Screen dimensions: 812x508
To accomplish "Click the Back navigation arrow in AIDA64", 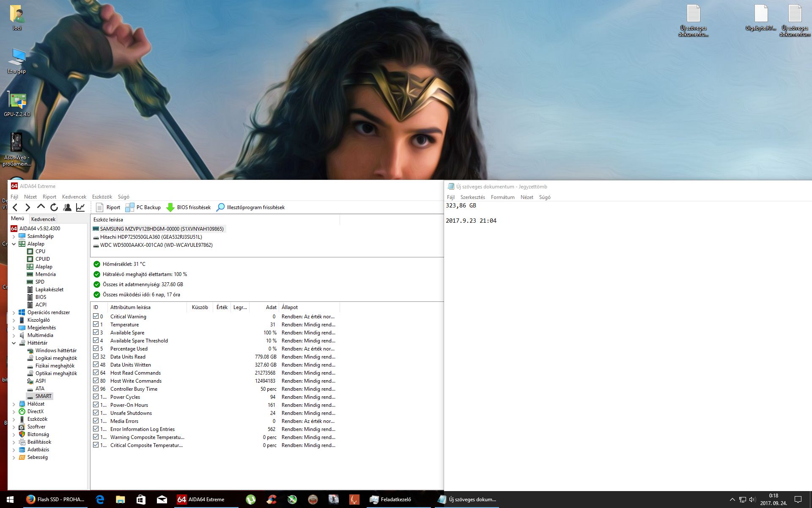I will [x=15, y=207].
